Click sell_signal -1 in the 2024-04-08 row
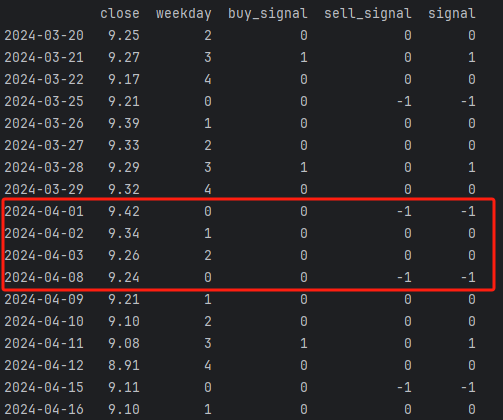This screenshot has height=420, width=503. (x=404, y=277)
